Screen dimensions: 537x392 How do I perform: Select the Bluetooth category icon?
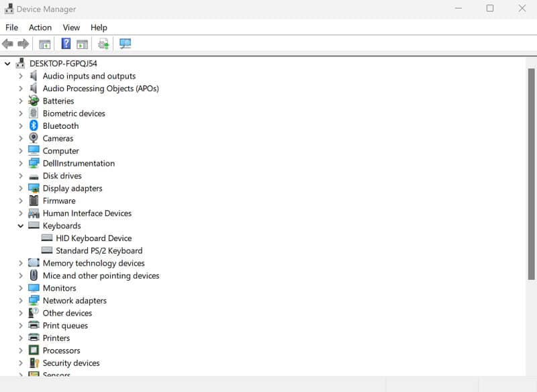pos(34,126)
